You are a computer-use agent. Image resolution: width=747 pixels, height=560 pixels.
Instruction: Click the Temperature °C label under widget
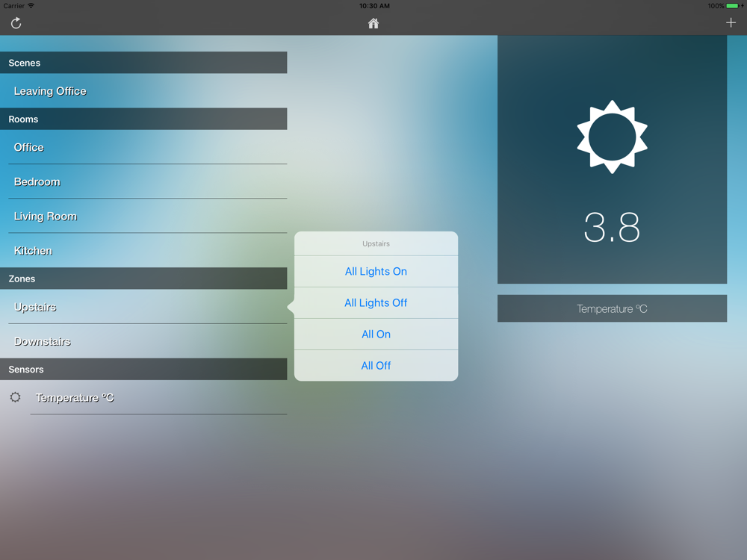[x=612, y=308]
